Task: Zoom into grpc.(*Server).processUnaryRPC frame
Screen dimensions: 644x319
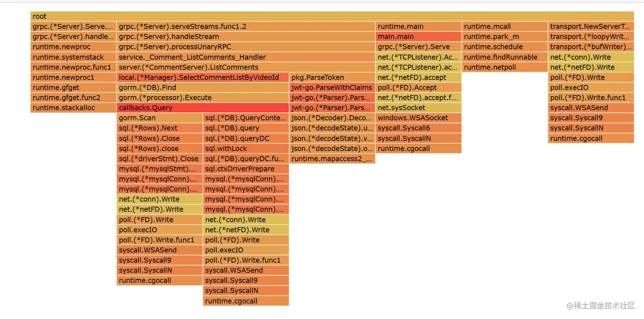Action: (246, 47)
